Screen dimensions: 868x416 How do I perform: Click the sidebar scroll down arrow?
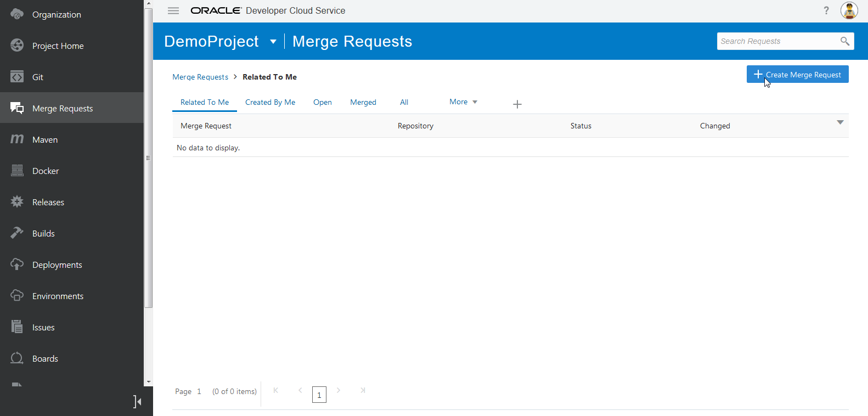[x=149, y=382]
